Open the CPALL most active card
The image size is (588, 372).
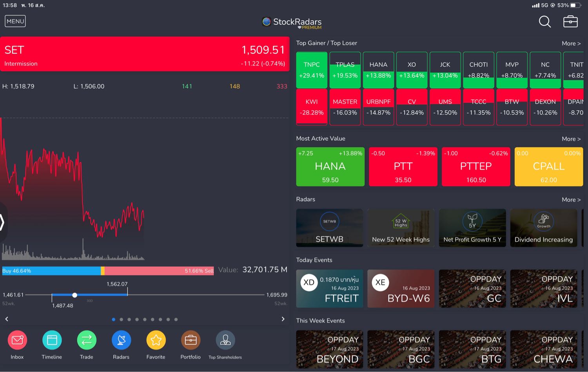(x=549, y=167)
